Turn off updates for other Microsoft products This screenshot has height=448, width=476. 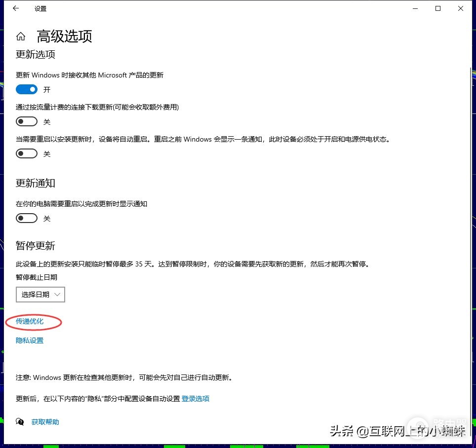[x=27, y=89]
